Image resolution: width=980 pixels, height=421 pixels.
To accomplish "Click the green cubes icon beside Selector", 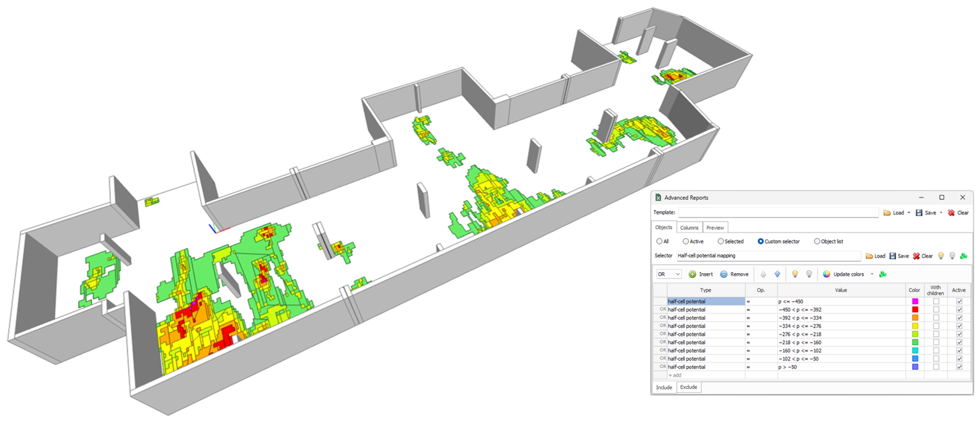I will [964, 256].
